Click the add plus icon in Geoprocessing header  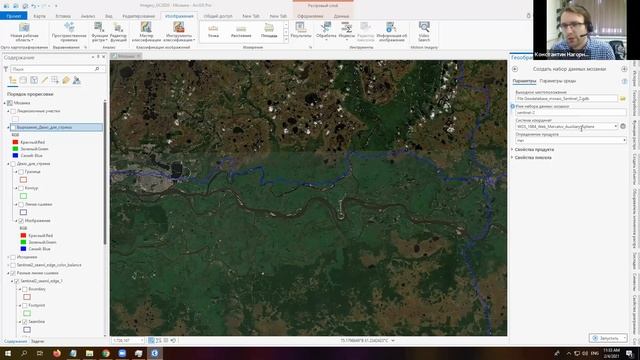coord(624,69)
